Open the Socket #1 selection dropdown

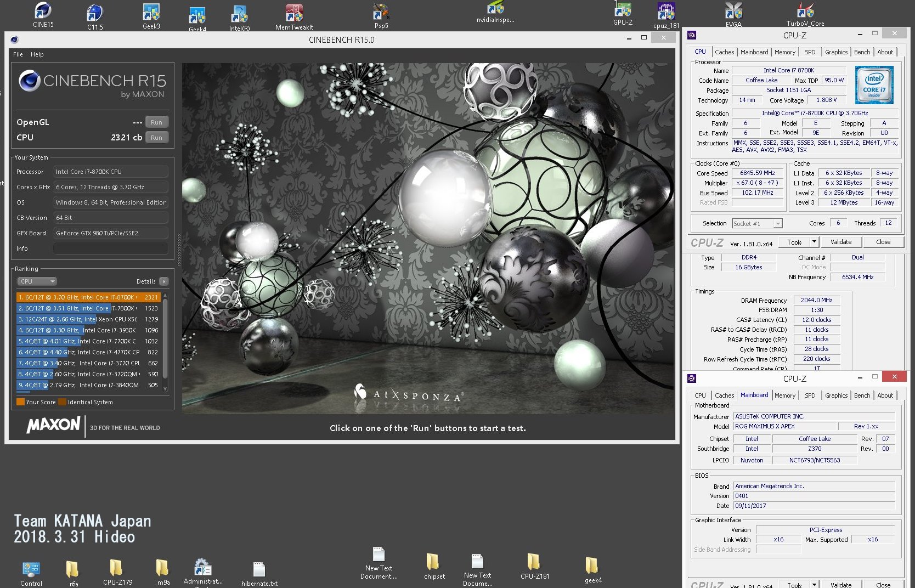[757, 224]
